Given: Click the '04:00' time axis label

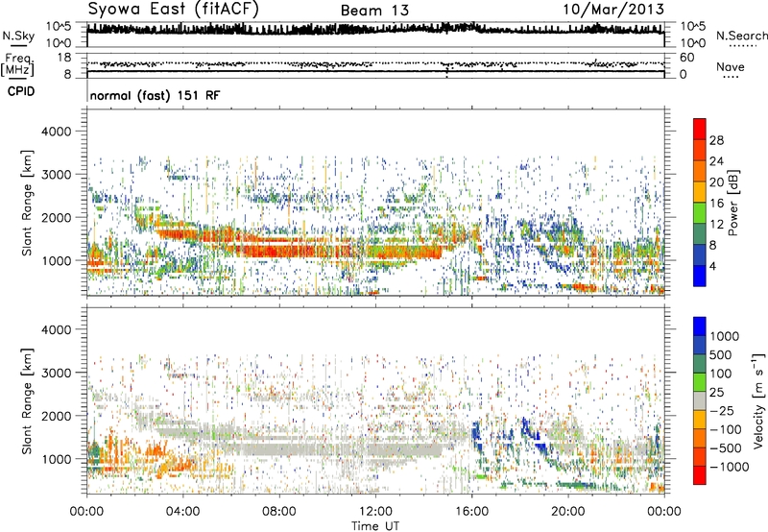Looking at the screenshot, I should [182, 512].
